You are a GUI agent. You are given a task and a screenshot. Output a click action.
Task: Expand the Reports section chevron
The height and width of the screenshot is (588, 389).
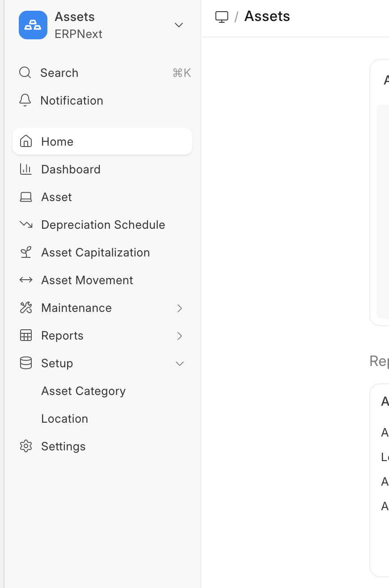click(x=180, y=336)
